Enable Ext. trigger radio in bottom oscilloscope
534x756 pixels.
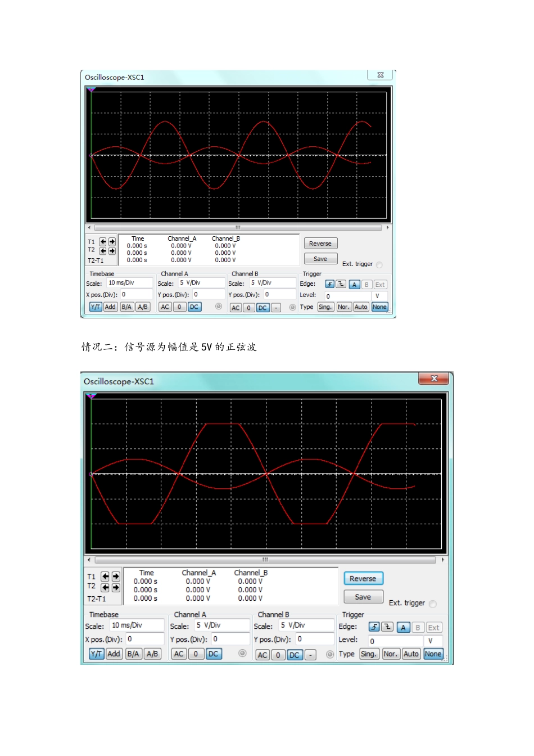pyautogui.click(x=432, y=604)
